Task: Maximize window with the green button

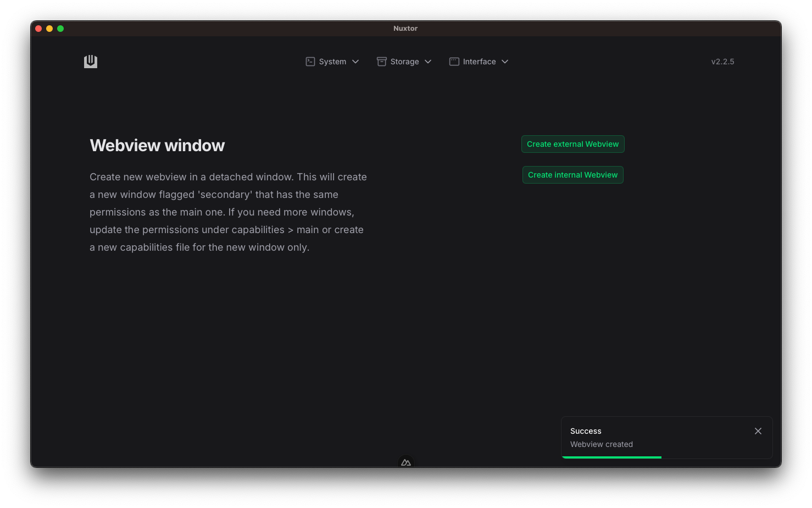Action: click(60, 29)
